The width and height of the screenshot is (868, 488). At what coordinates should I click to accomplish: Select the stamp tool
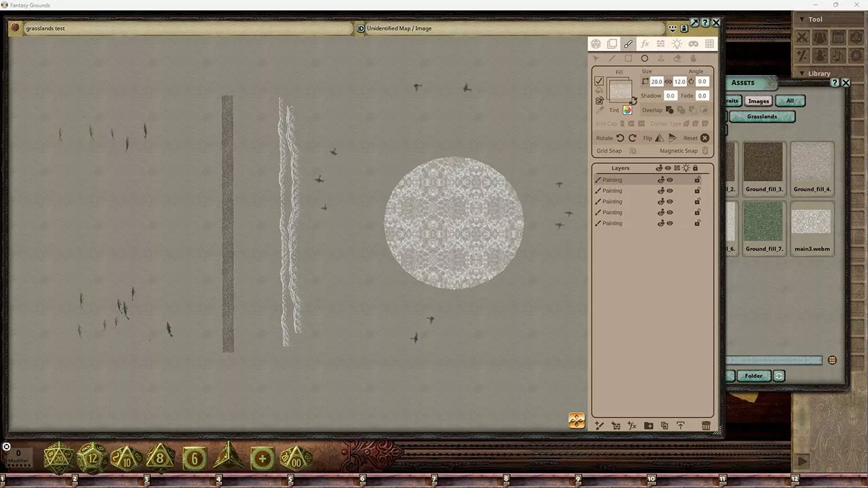click(661, 59)
